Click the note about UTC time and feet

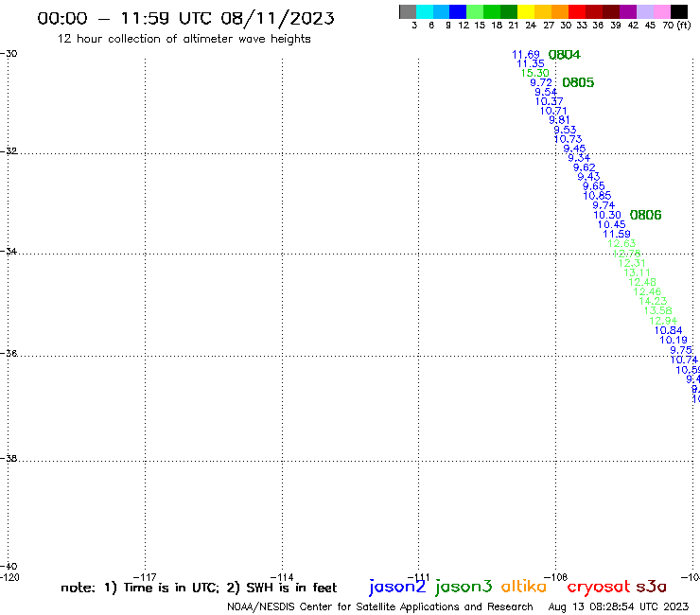coord(199,588)
